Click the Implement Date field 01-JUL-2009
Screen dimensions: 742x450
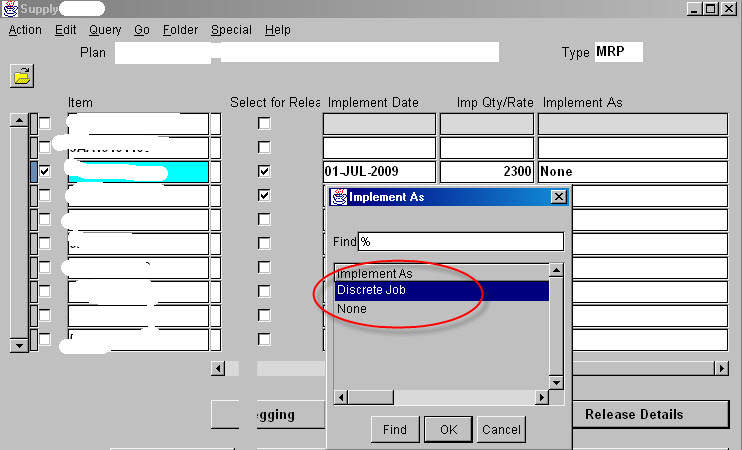pyautogui.click(x=379, y=171)
